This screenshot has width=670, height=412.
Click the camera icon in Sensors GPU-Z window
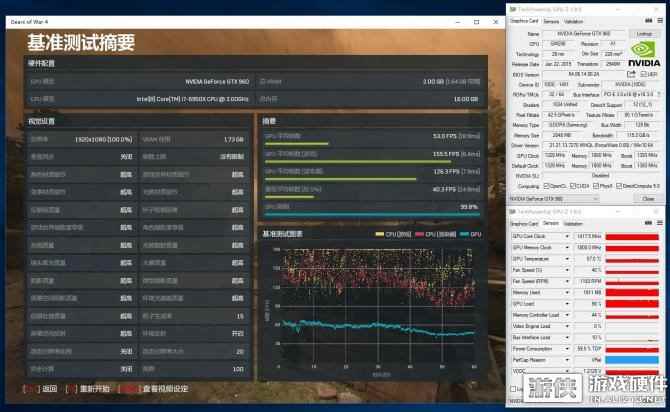(649, 223)
